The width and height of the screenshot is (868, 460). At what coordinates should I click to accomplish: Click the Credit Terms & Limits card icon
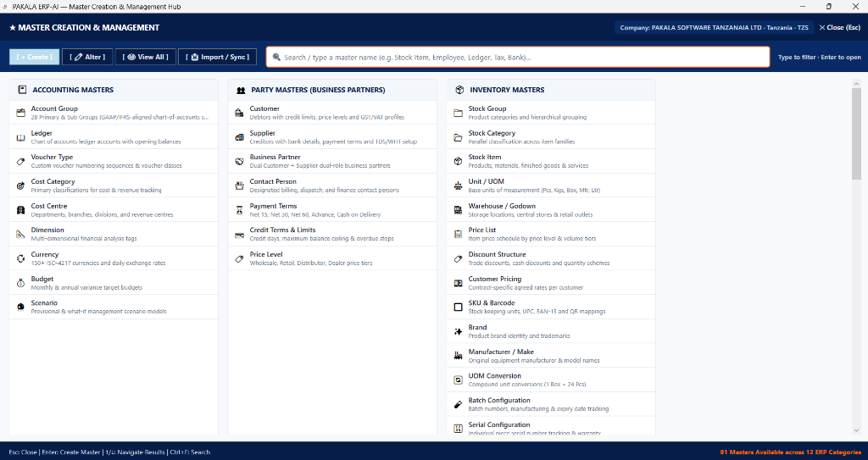coord(239,234)
